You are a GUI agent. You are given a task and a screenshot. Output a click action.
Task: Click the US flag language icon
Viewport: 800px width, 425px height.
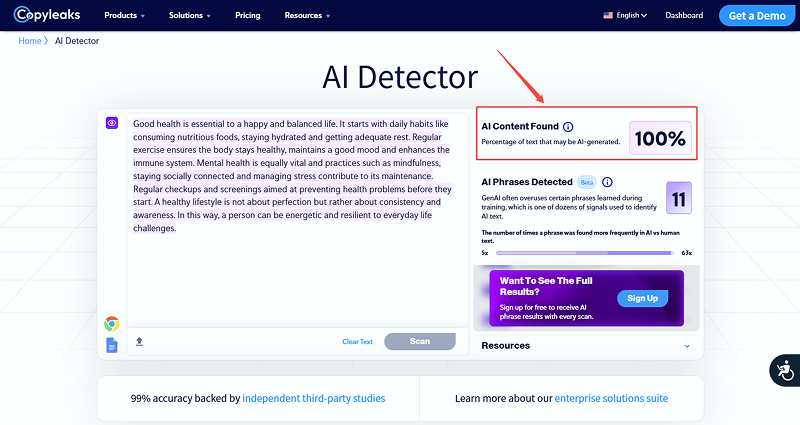[609, 16]
